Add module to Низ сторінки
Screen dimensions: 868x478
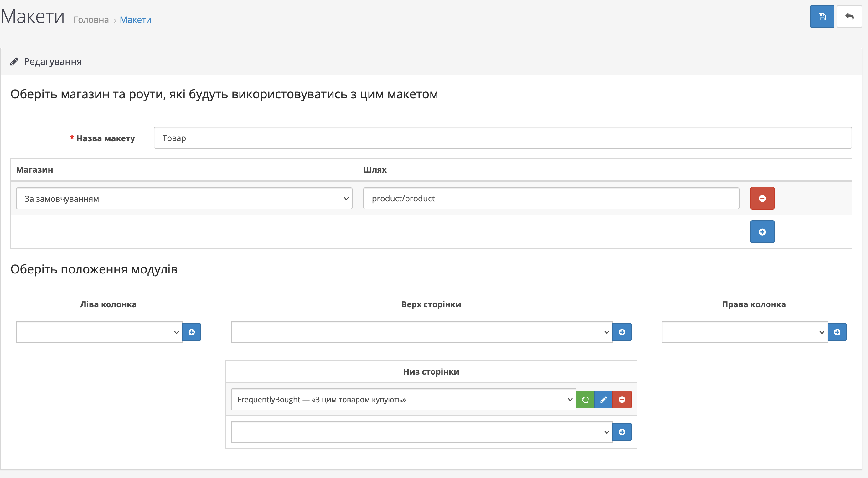pos(622,432)
